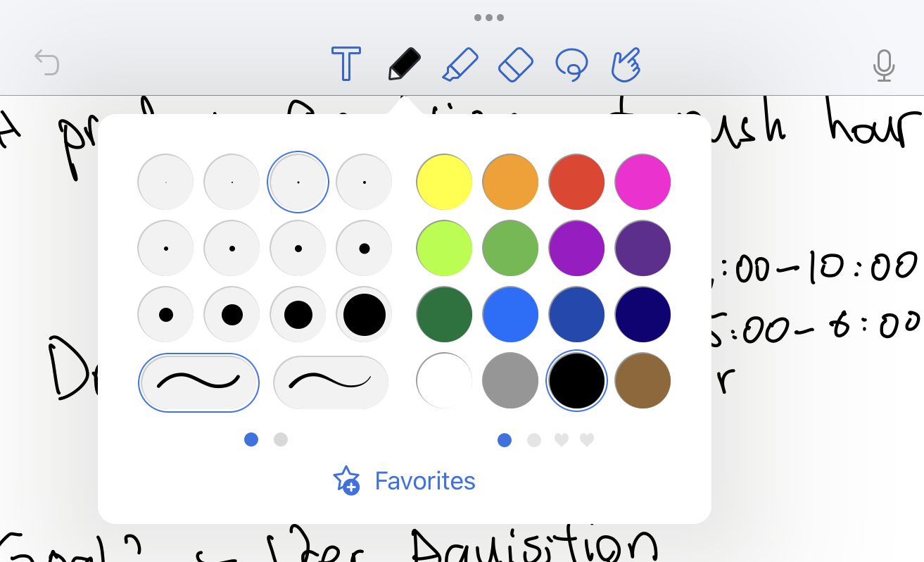Pick the brown color swatch
This screenshot has height=562, width=924.
click(x=643, y=381)
